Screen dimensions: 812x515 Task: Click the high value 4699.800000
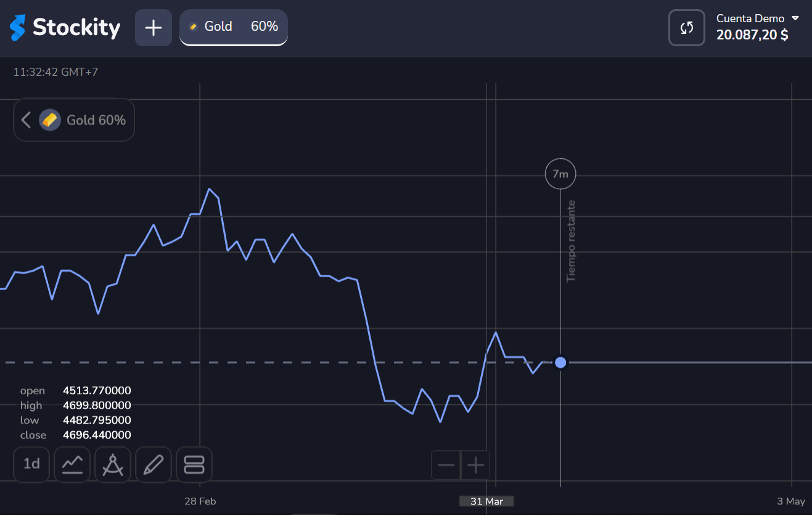[x=97, y=405]
